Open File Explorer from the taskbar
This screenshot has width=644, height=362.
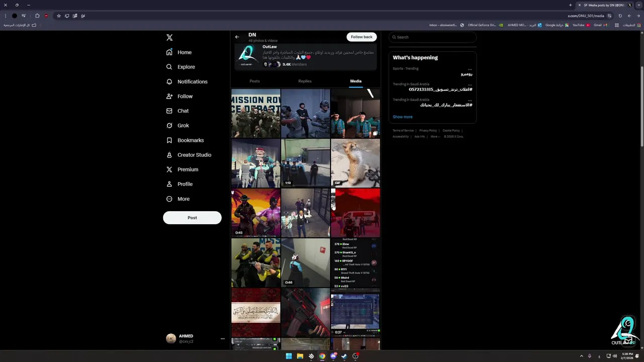(x=300, y=356)
